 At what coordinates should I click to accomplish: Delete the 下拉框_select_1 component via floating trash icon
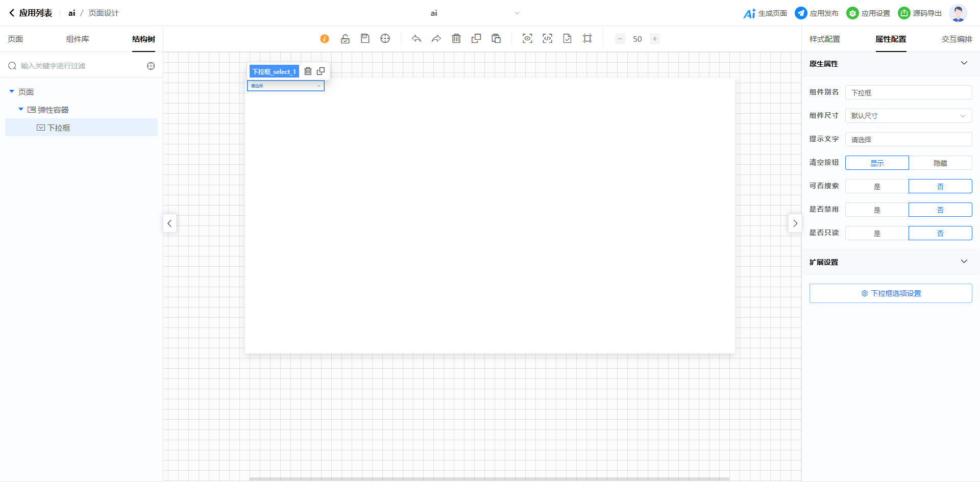tap(308, 71)
